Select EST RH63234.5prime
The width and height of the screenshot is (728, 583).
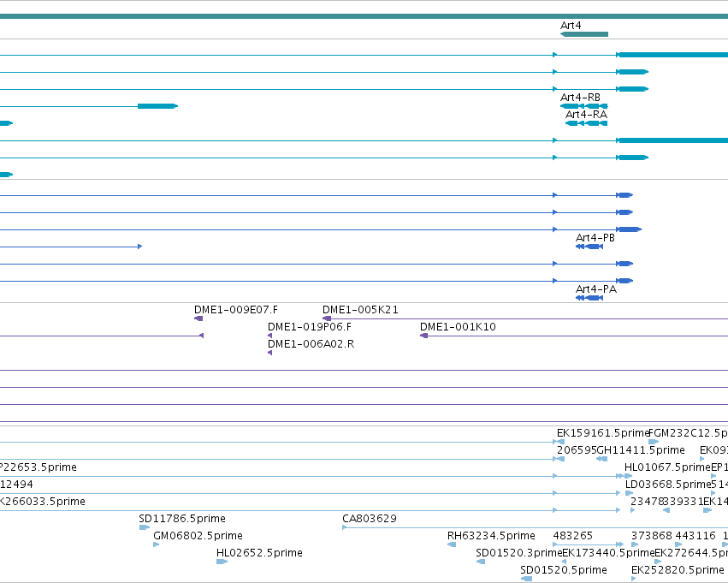click(x=452, y=544)
